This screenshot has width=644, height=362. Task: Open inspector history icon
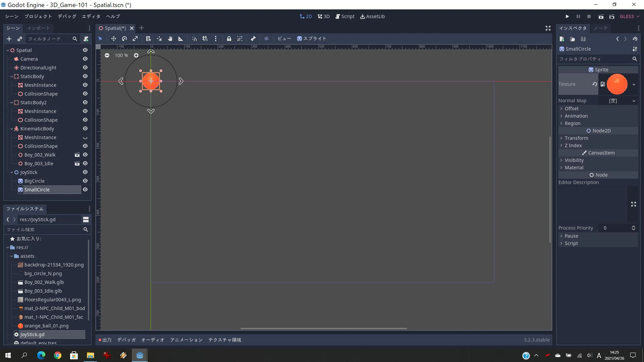click(635, 39)
